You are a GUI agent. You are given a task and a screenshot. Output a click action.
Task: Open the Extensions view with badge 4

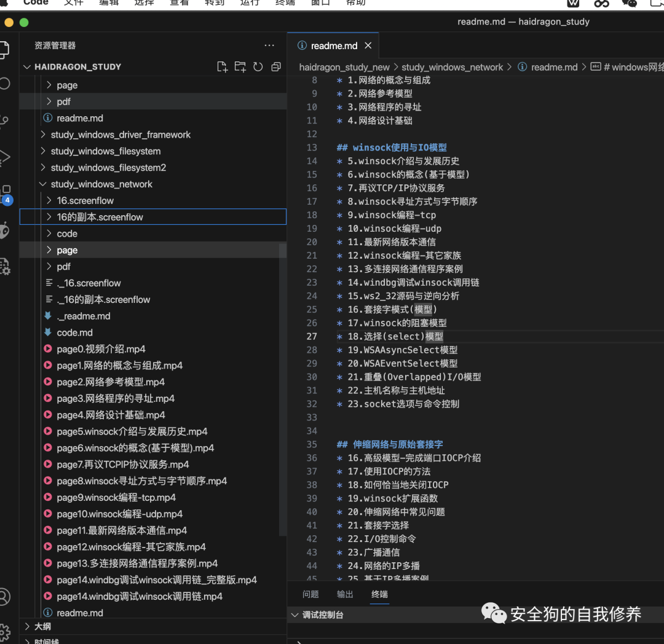[6, 194]
